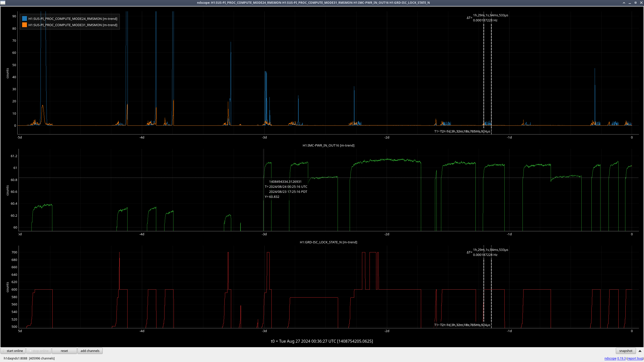Click the left dashed T1 cursor line in top plot
Viewport: 644px width, 362px height.
click(x=484, y=75)
